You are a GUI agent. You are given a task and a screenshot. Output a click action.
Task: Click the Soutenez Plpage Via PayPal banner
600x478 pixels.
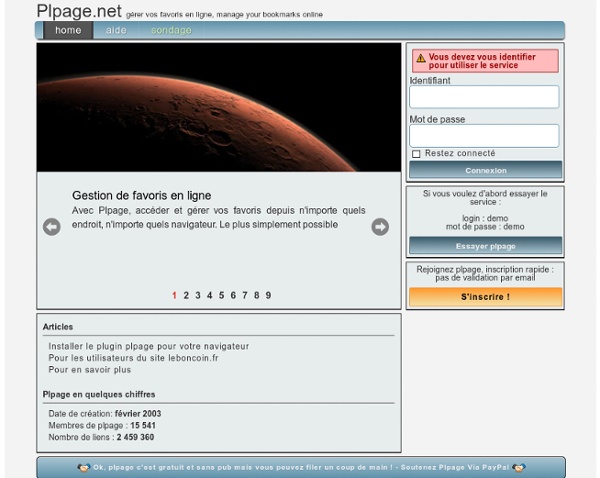301,468
